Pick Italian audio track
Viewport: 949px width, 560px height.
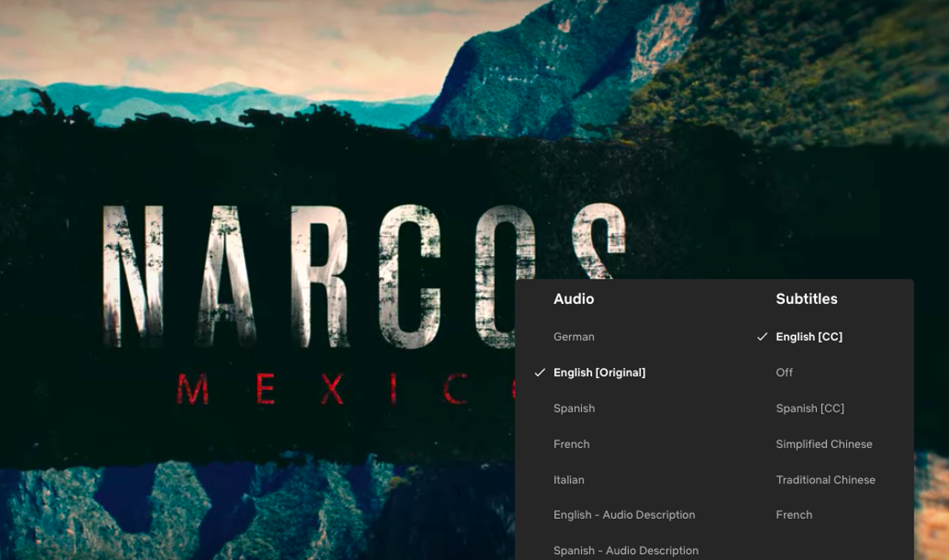pyautogui.click(x=568, y=479)
